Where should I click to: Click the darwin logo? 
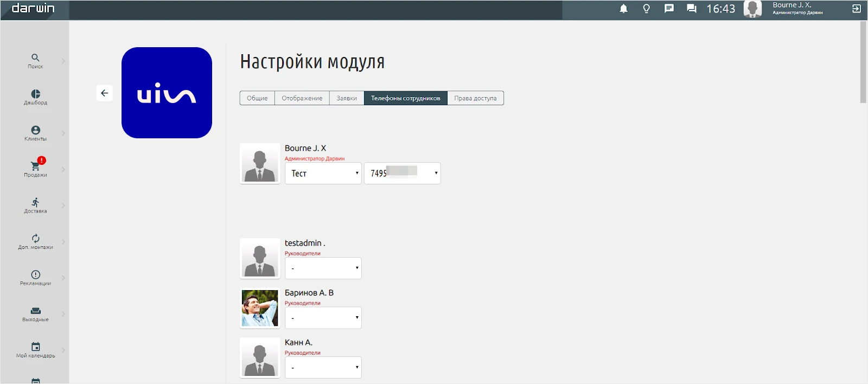pyautogui.click(x=33, y=8)
